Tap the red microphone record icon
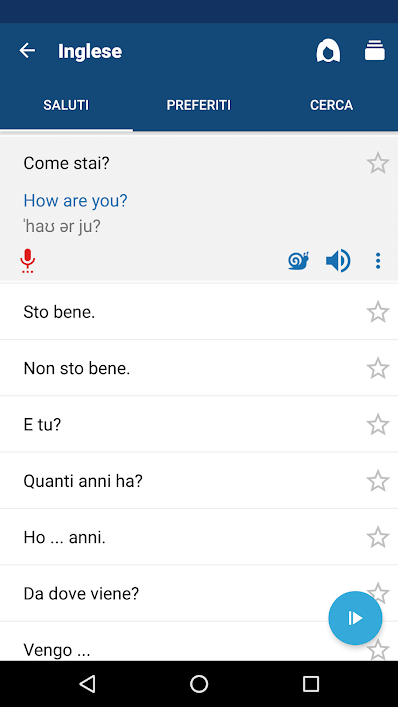 click(28, 261)
